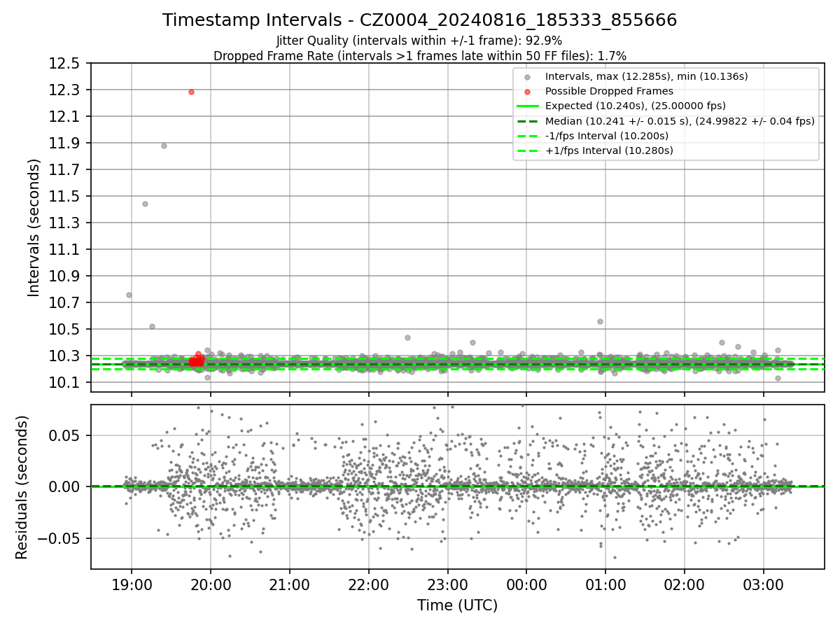Image resolution: width=840 pixels, height=630 pixels.
Task: Click the '11.1' y-axis tick label
Action: point(66,250)
